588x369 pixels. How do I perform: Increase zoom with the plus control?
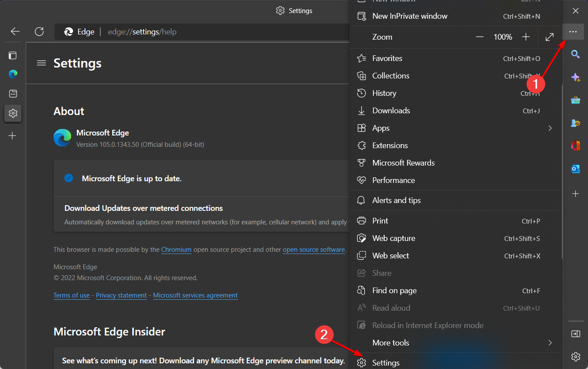[526, 37]
